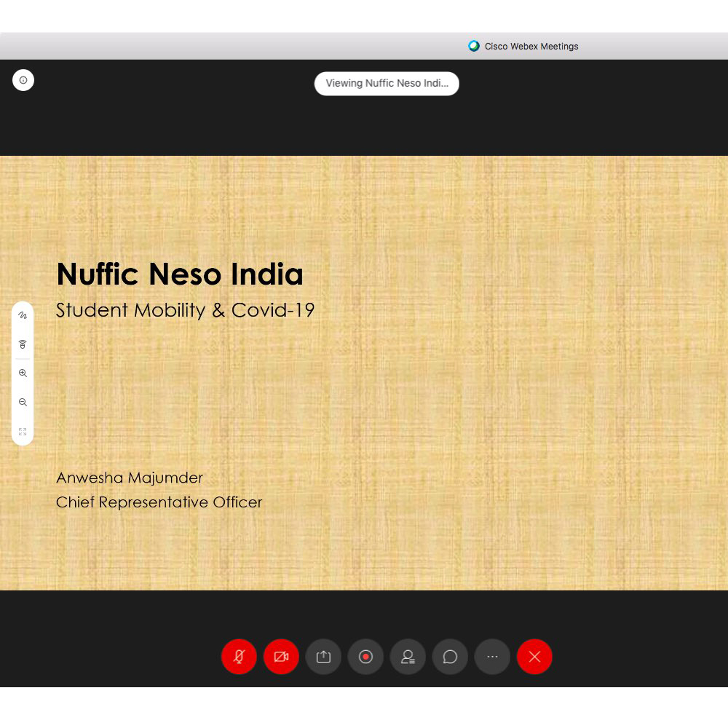The image size is (728, 728).
Task: Leave the meeting with red X
Action: (x=534, y=657)
